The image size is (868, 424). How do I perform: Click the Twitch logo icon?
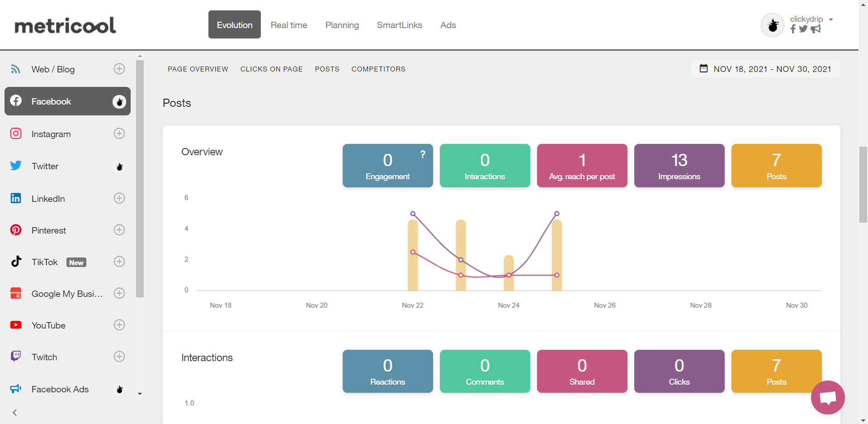(x=16, y=356)
